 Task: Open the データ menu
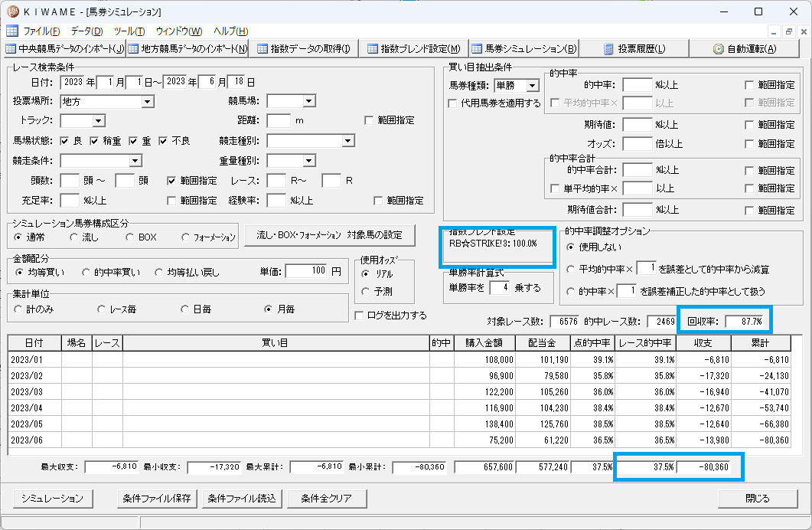click(x=86, y=31)
